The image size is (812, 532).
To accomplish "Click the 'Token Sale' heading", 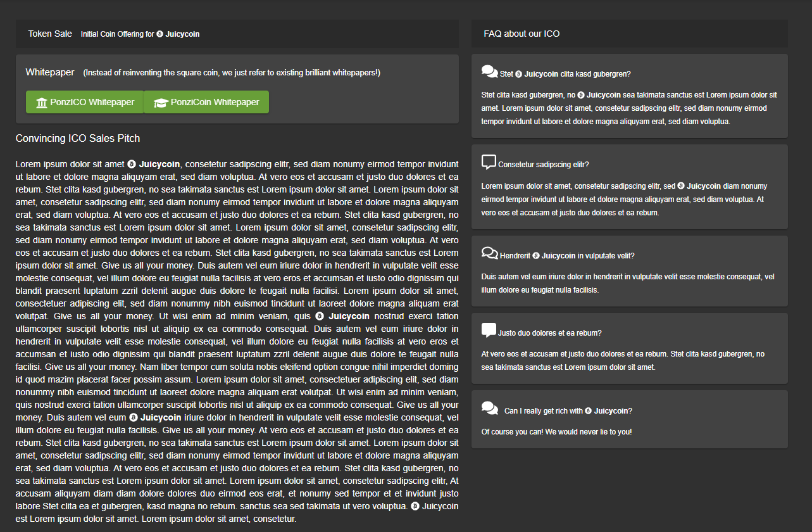I will [x=50, y=34].
